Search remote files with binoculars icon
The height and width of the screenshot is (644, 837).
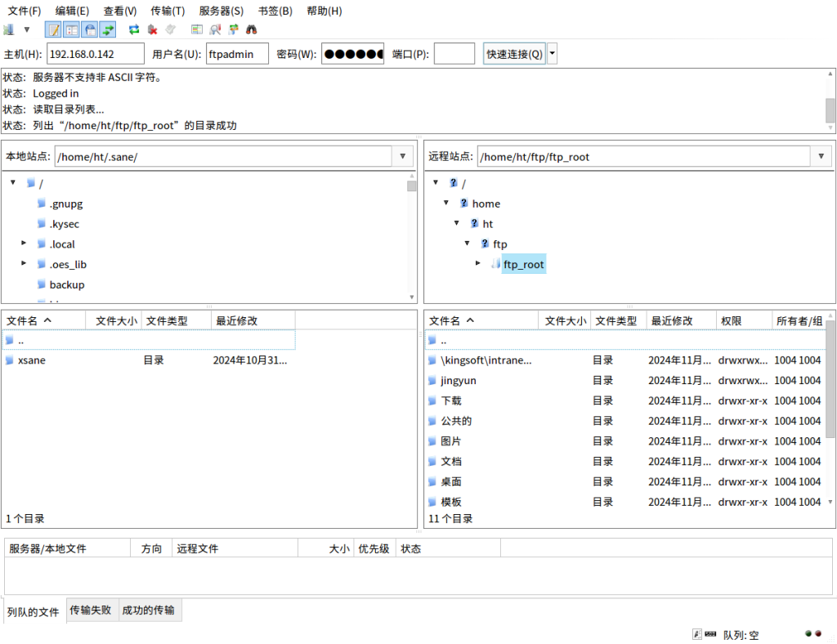coord(252,30)
